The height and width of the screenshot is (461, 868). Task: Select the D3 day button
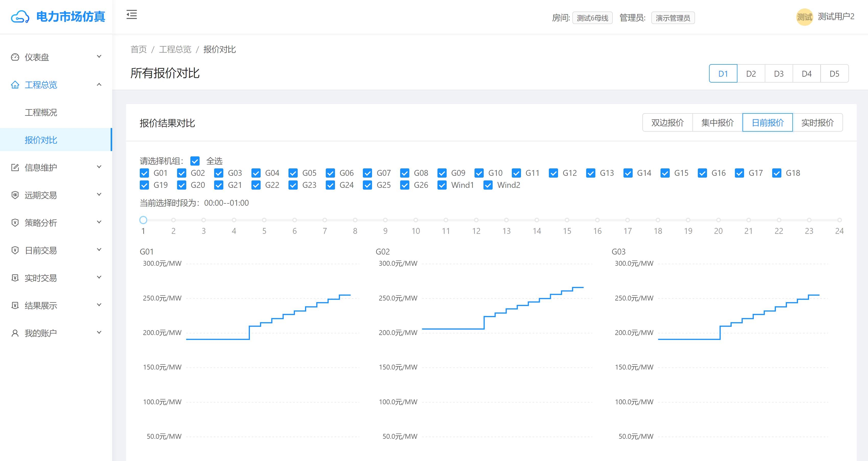(779, 73)
